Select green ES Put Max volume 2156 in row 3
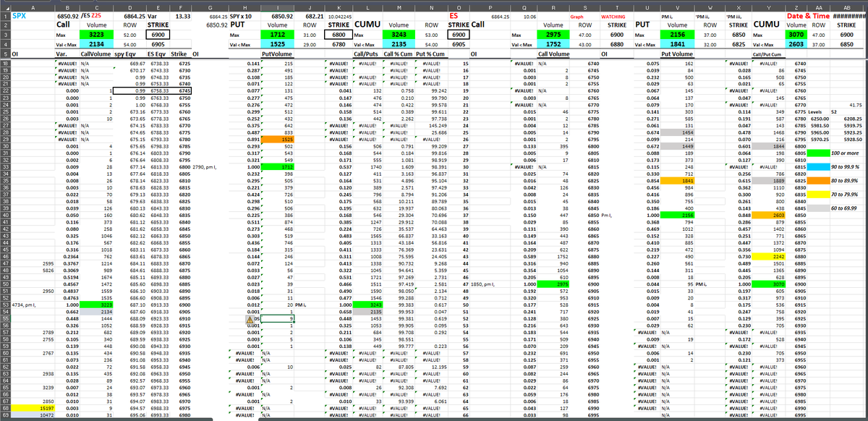The height and width of the screenshot is (421, 868). click(x=678, y=34)
